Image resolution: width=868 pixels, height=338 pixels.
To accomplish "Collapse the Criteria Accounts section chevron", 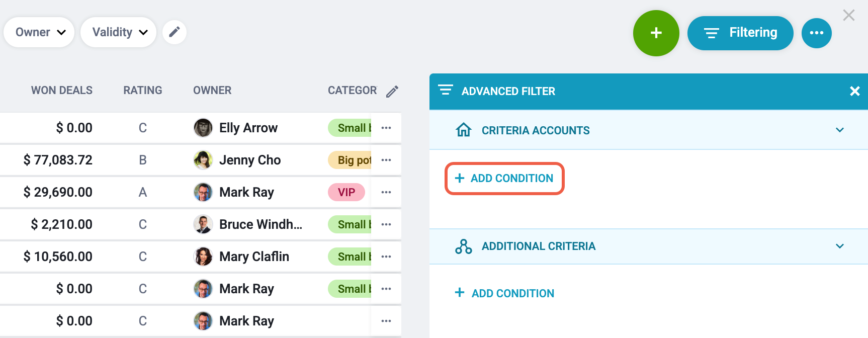I will (x=839, y=130).
